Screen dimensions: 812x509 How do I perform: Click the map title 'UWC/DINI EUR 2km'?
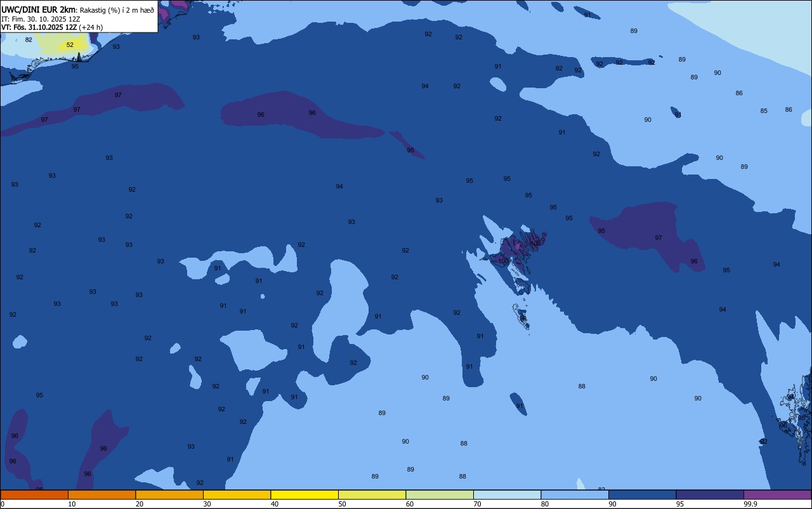(38, 9)
